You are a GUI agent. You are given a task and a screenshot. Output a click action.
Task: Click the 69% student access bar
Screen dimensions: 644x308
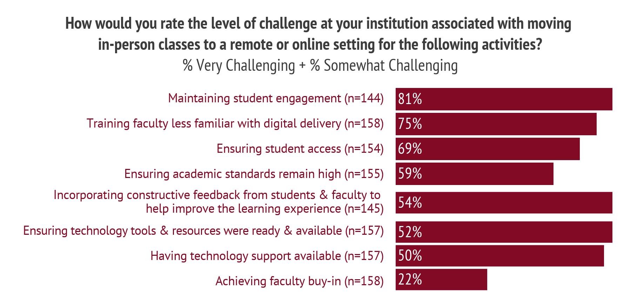tap(488, 149)
